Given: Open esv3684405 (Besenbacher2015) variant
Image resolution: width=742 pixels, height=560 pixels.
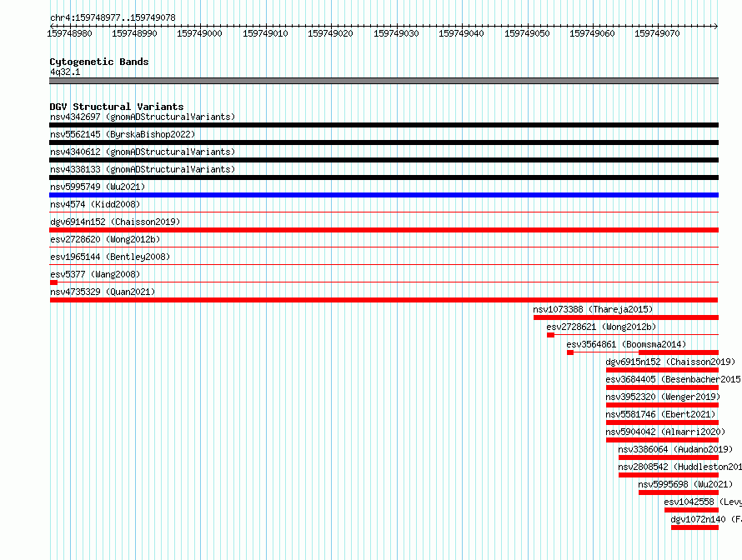Looking at the screenshot, I should click(x=674, y=379).
